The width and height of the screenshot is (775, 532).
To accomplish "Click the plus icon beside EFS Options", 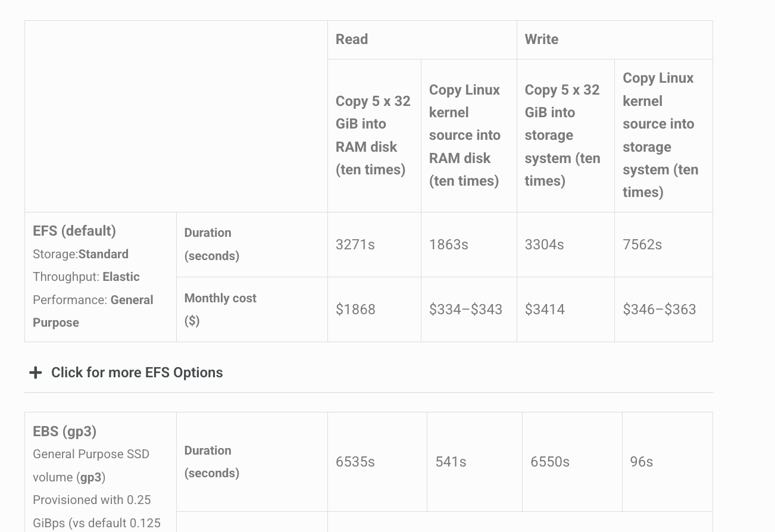I will click(x=36, y=373).
